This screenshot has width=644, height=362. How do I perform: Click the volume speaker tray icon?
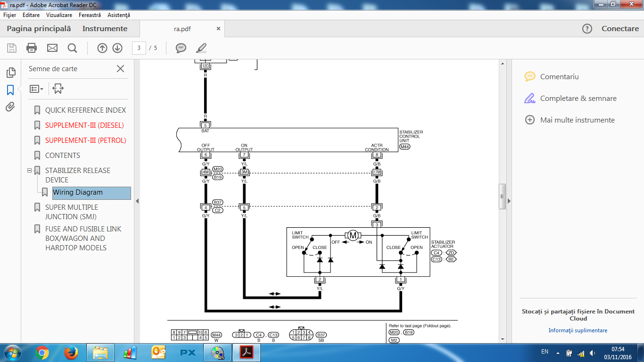click(x=592, y=352)
